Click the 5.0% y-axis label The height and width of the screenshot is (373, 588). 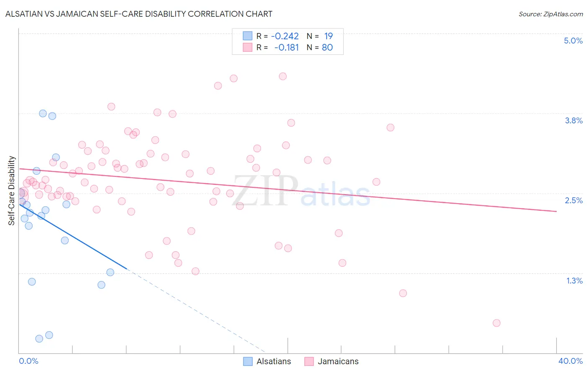[573, 41]
